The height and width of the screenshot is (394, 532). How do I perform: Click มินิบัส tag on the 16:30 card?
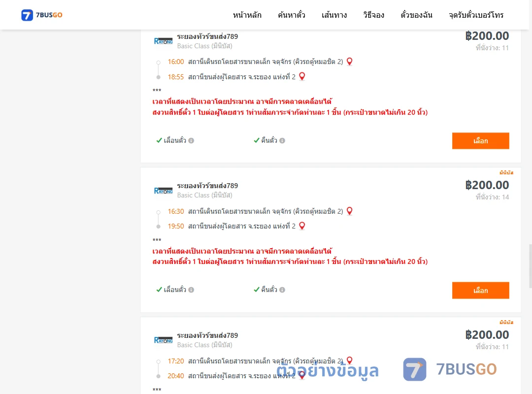point(506,173)
